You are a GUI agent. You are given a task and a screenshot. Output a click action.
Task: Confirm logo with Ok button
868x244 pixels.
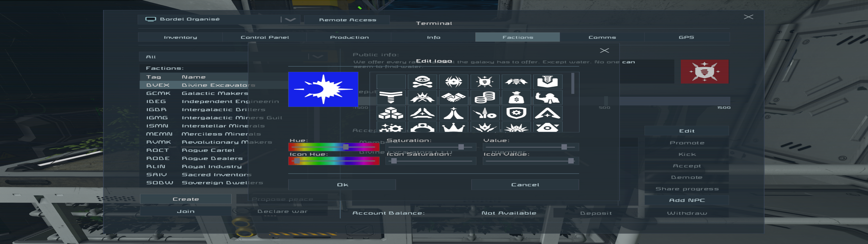coord(342,185)
